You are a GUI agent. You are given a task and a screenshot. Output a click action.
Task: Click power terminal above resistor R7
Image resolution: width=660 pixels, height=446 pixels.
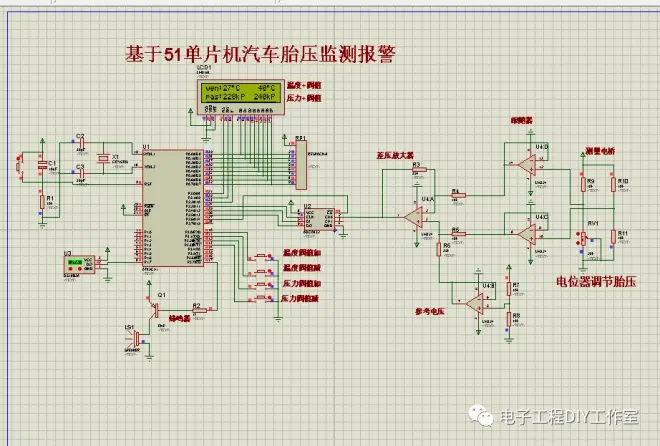click(509, 268)
